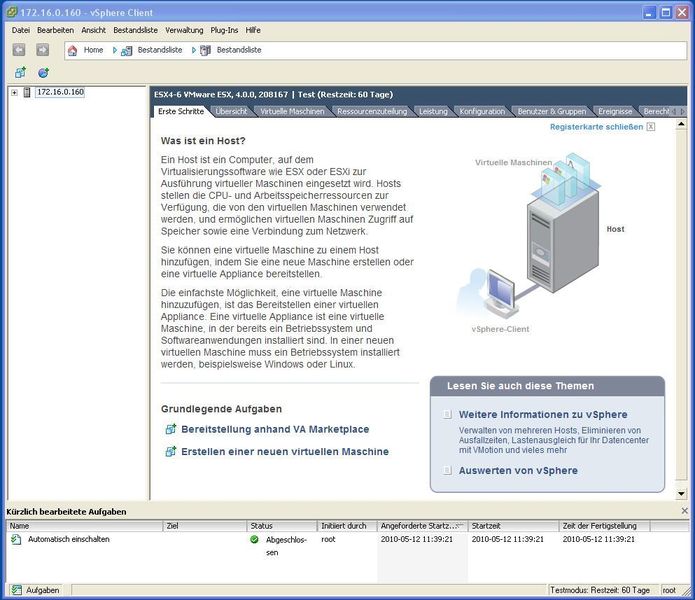Open Auswerten von vSphere link
Image resolution: width=695 pixels, height=600 pixels.
(x=518, y=470)
